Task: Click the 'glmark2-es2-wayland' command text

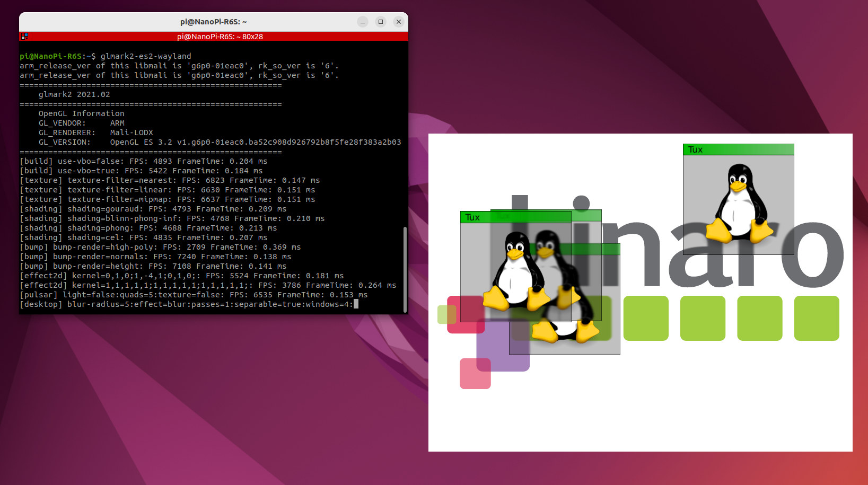Action: [x=146, y=56]
